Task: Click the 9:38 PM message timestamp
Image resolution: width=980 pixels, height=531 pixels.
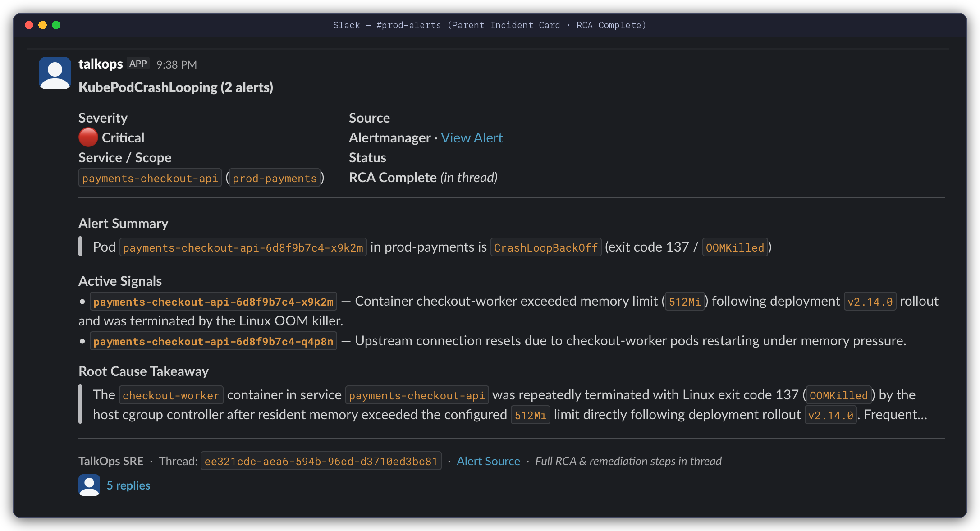Action: tap(177, 64)
